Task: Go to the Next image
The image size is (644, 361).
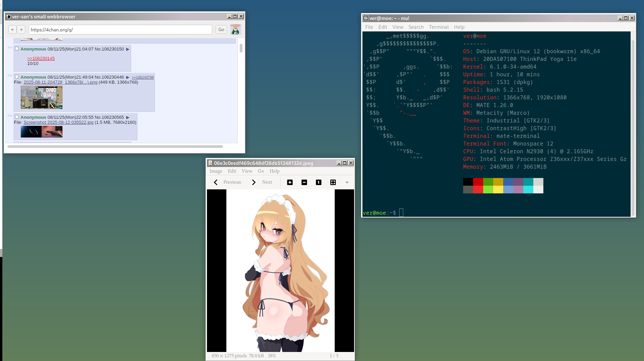Action: (262, 182)
